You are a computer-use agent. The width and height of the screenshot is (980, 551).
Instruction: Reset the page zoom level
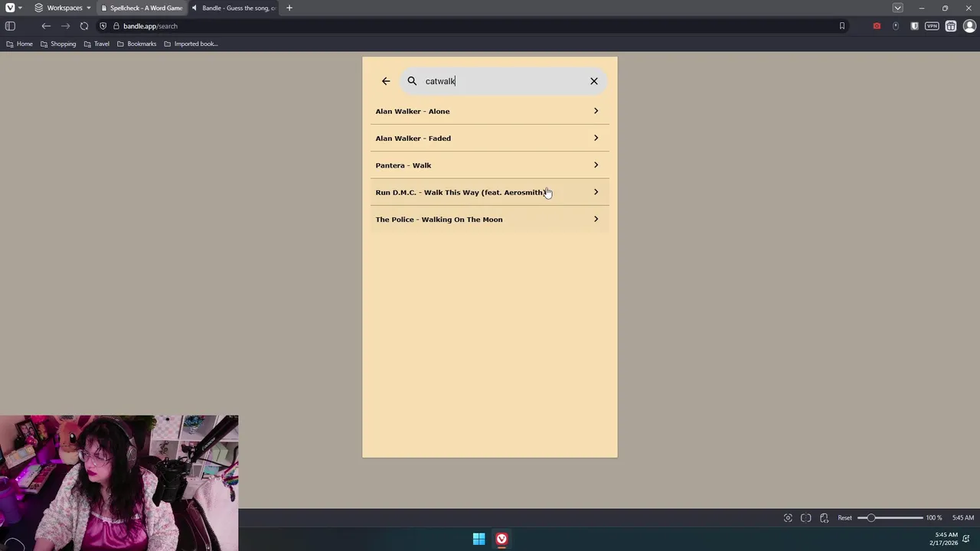[844, 518]
